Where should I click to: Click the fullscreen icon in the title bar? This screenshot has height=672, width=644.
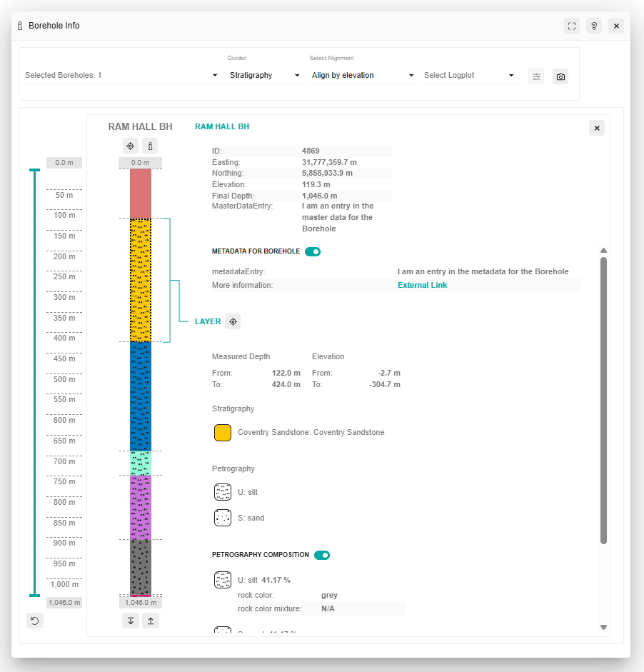click(571, 26)
